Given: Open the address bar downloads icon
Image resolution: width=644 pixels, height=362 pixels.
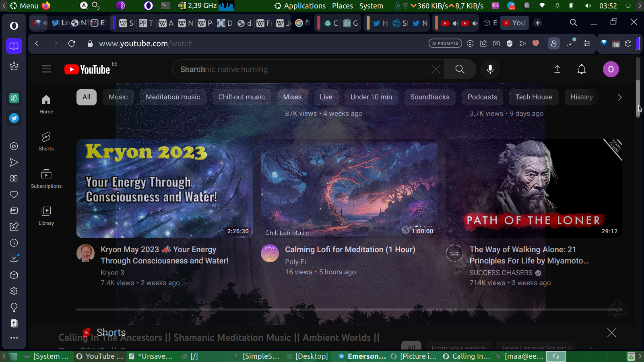Looking at the screenshot, I should 571,43.
